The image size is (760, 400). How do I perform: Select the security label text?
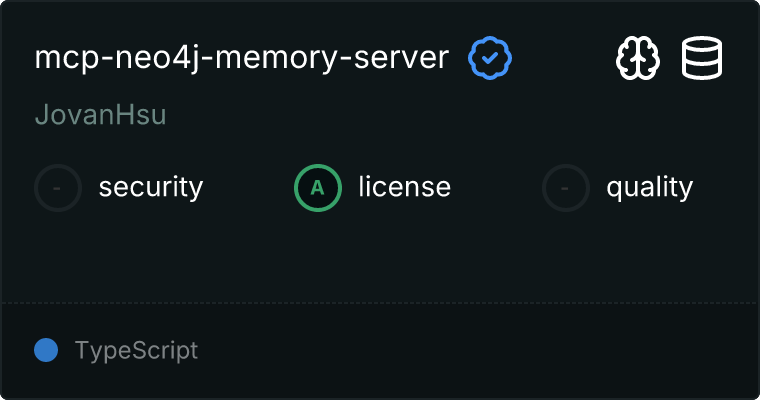(x=151, y=187)
